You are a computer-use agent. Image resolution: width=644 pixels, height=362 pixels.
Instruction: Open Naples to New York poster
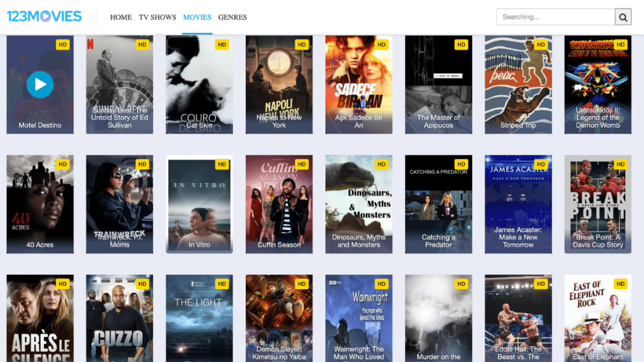(279, 85)
